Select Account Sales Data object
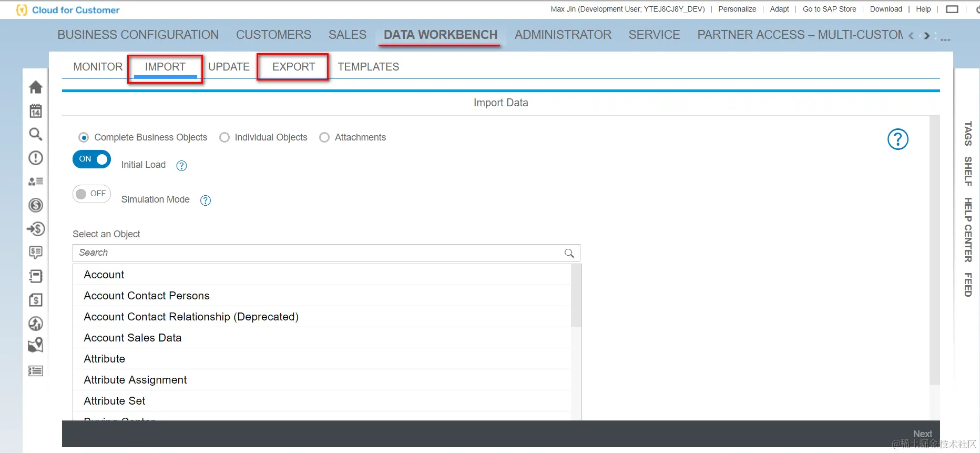The width and height of the screenshot is (980, 453). tap(322, 338)
